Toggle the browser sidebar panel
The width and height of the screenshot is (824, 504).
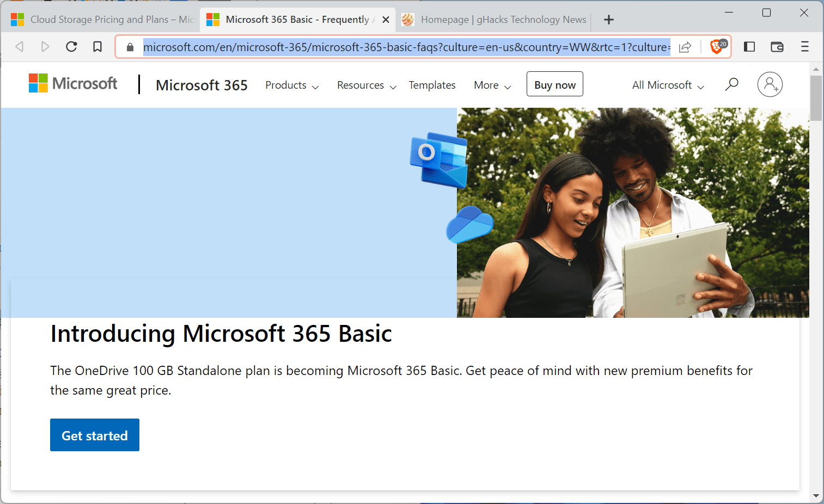tap(749, 47)
